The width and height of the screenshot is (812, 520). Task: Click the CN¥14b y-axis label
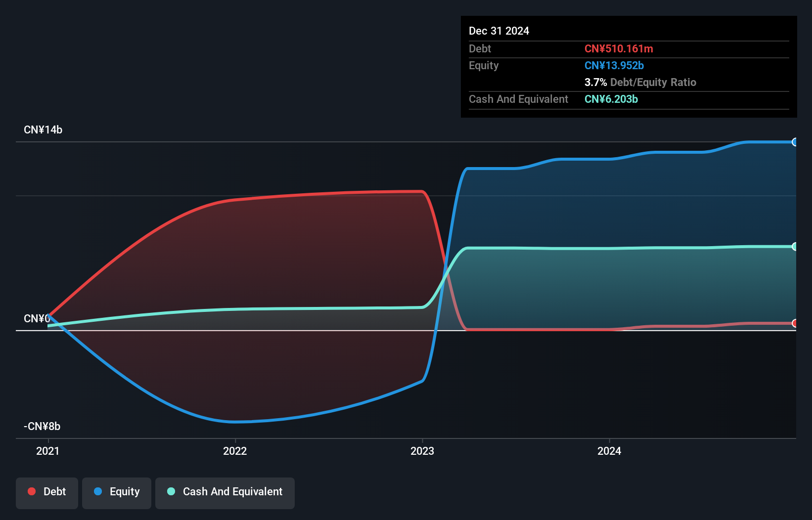point(43,130)
